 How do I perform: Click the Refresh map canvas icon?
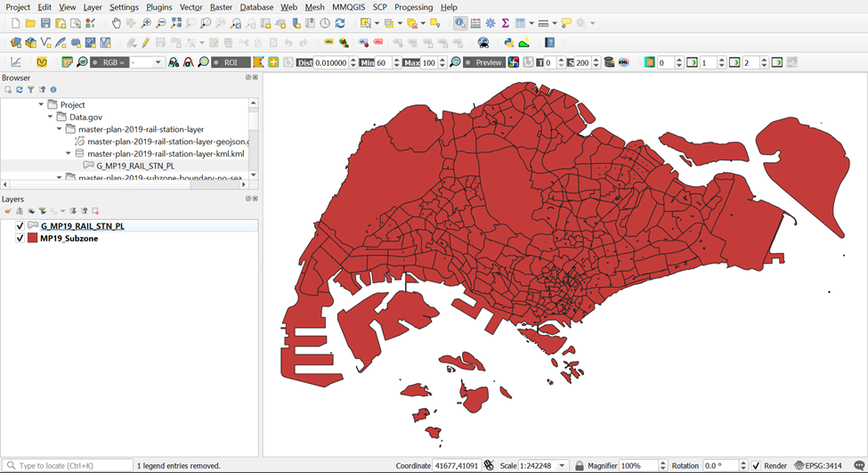[x=339, y=23]
